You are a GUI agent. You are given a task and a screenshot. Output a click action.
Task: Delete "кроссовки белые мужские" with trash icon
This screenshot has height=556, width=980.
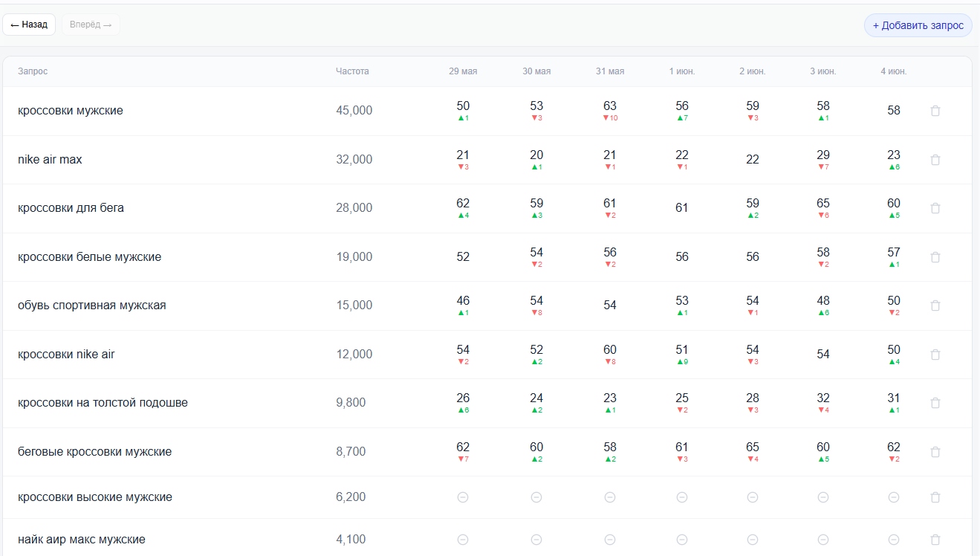[x=935, y=257]
